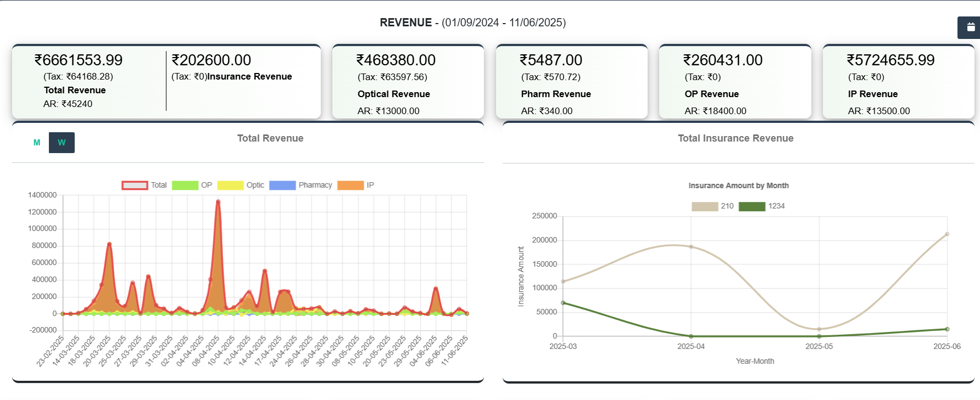Click the OP Revenue card

[734, 82]
